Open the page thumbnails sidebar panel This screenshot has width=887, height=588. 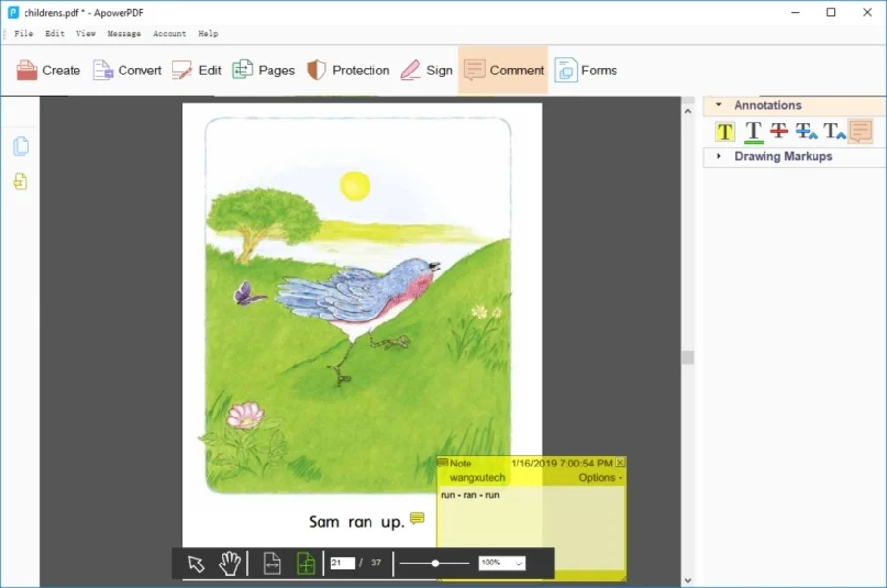pos(21,147)
